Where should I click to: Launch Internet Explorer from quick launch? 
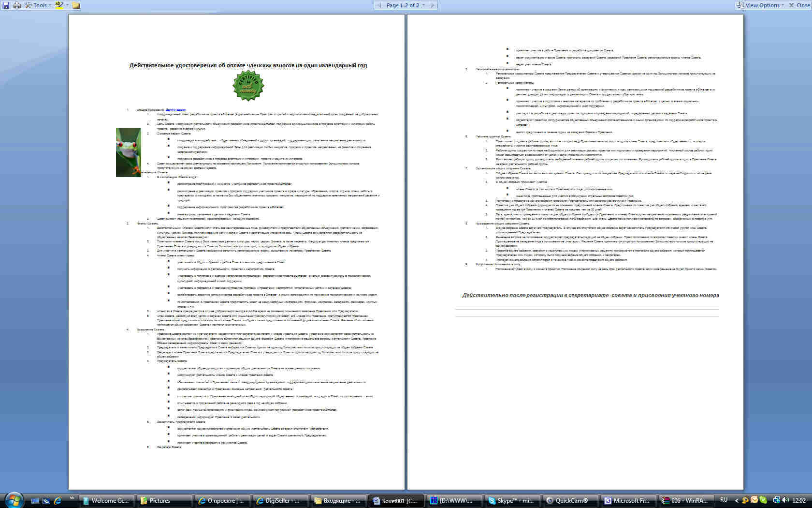point(58,501)
